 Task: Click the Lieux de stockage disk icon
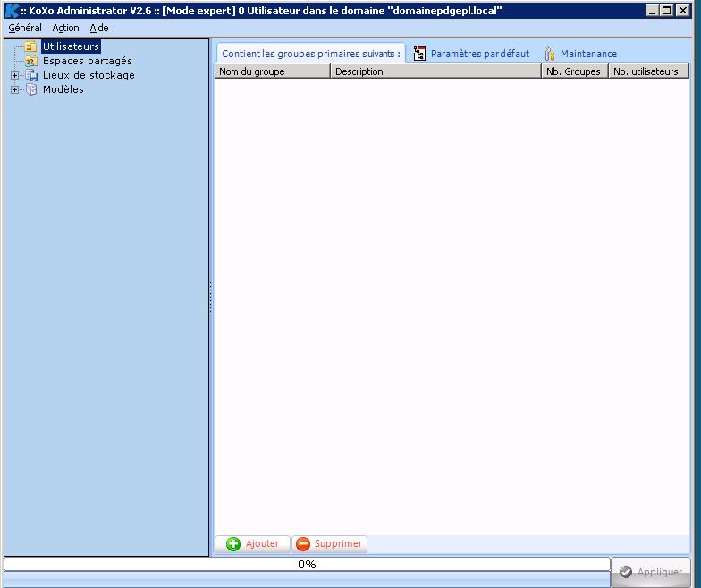[31, 75]
